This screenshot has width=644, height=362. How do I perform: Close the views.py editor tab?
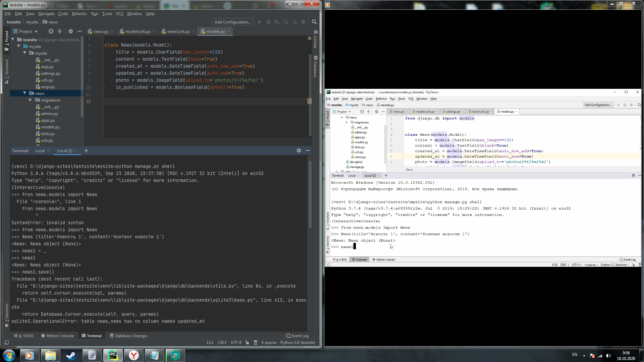[112, 32]
